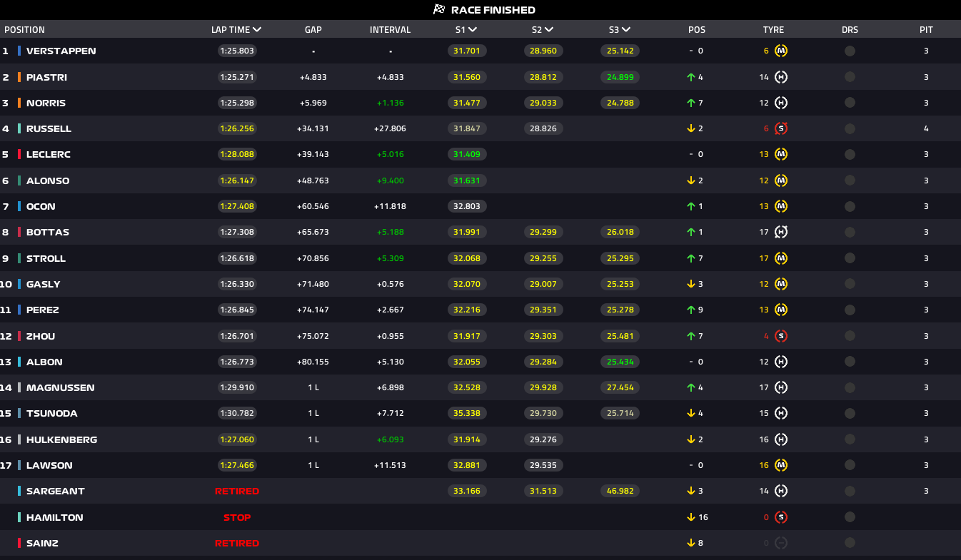Click Sargeant's S3 time 46.982
This screenshot has height=560, width=961.
(620, 491)
